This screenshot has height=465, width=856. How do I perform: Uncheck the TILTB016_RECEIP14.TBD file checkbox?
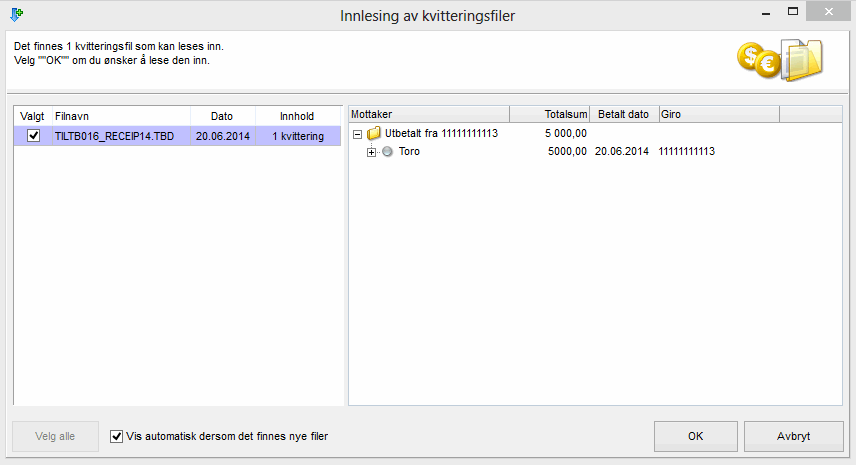(34, 136)
